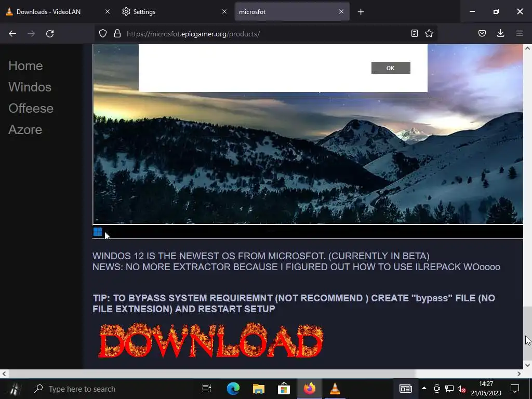Click the page vertical scrollbar thumb
The height and width of the screenshot is (399, 532).
pyautogui.click(x=528, y=333)
